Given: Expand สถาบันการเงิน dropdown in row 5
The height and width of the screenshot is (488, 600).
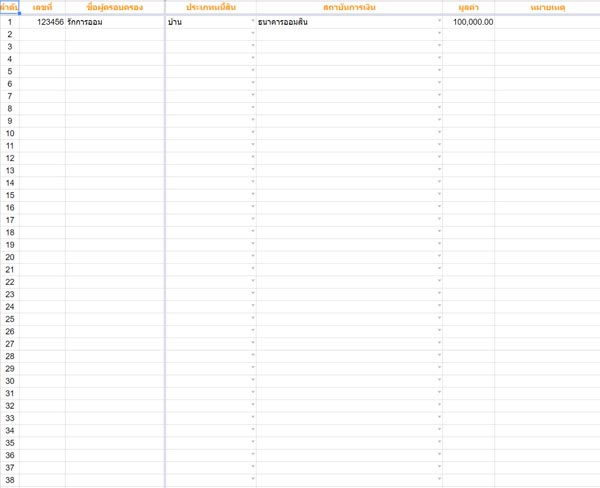Looking at the screenshot, I should click(x=439, y=71).
